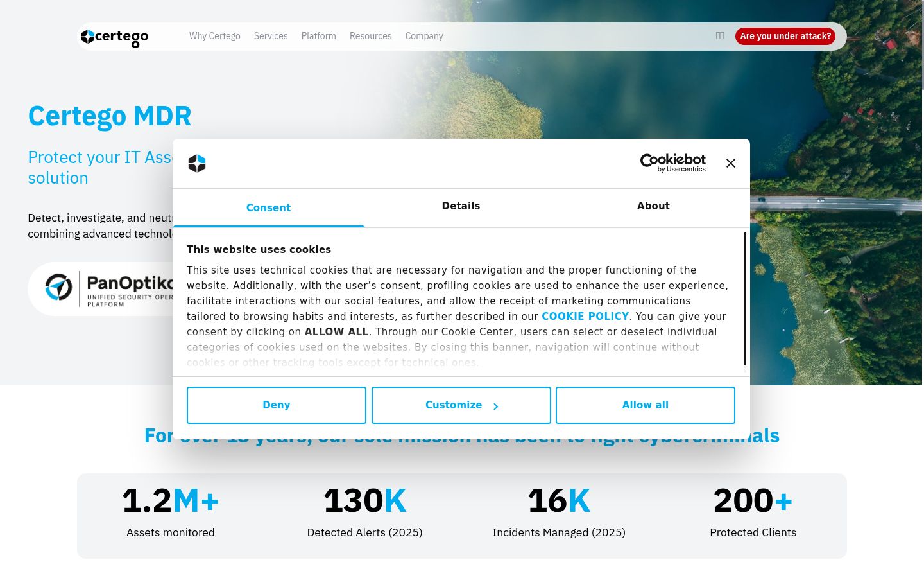Open the Resources menu
The width and height of the screenshot is (924, 578).
[371, 36]
